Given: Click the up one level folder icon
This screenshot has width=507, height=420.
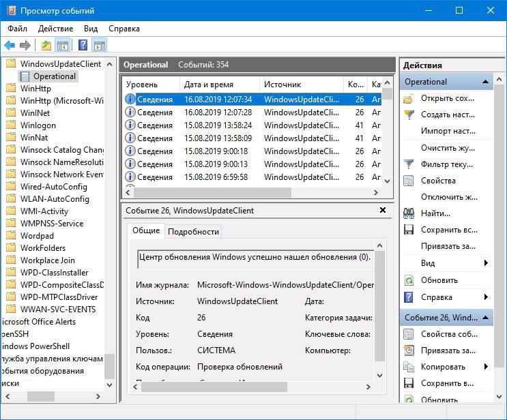Looking at the screenshot, I should click(46, 45).
